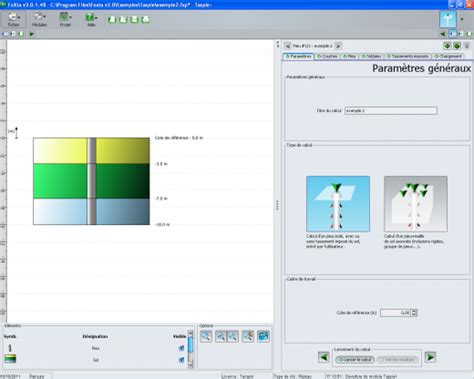Switch to the Pieu tab
Screen dimensions: 474x379
[x=350, y=56]
